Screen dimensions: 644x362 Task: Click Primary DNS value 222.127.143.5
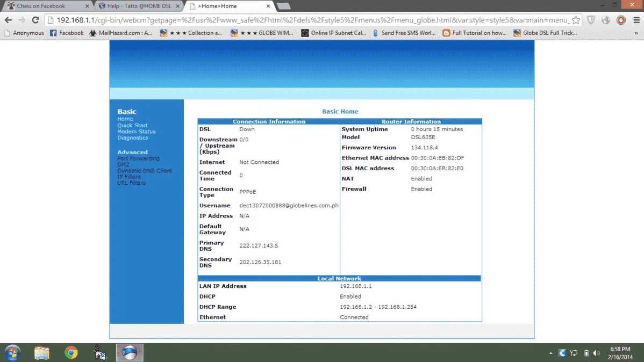coord(259,245)
